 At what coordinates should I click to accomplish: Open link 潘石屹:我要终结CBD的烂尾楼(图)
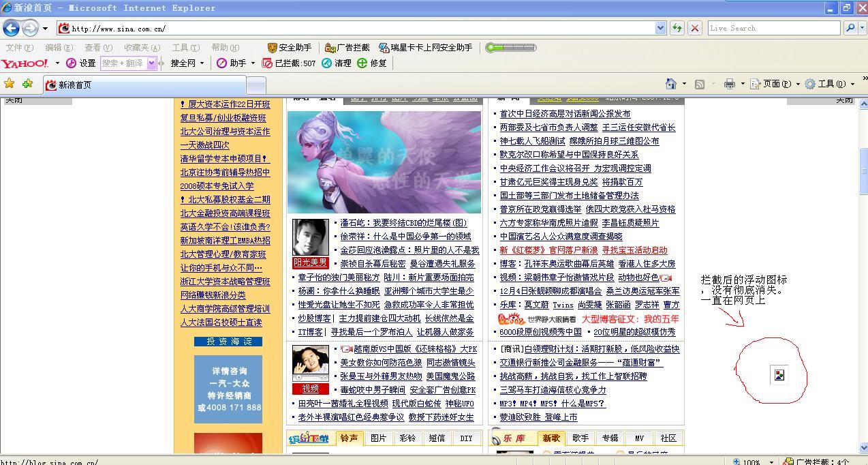(x=403, y=223)
